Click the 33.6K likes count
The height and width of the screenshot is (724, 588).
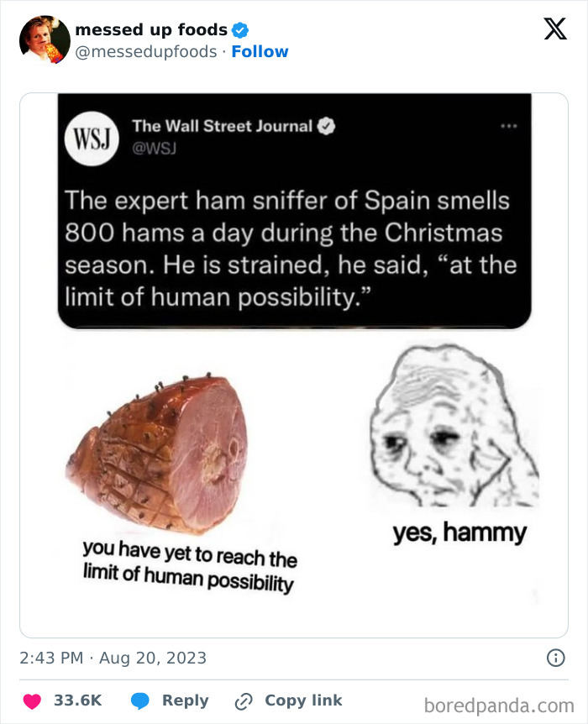pyautogui.click(x=78, y=700)
